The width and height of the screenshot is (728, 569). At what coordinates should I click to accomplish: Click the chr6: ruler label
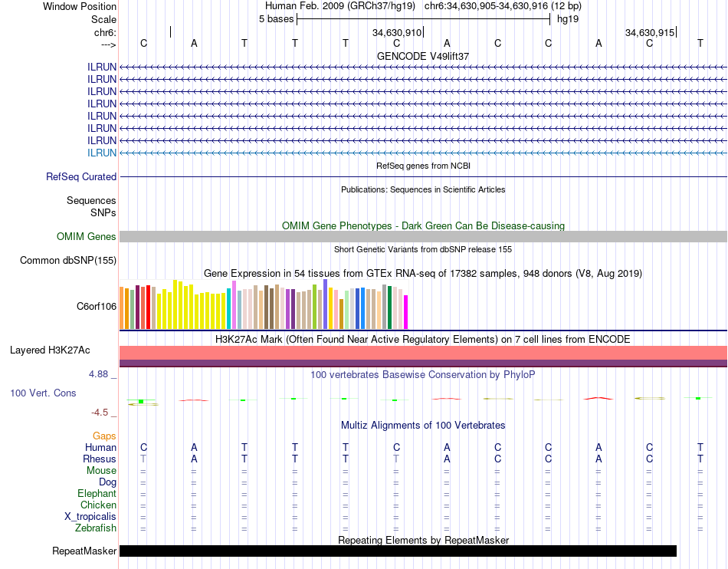[105, 32]
